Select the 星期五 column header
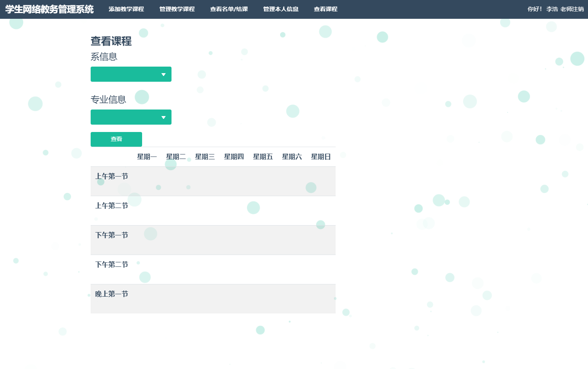The image size is (588, 369). coord(263,157)
